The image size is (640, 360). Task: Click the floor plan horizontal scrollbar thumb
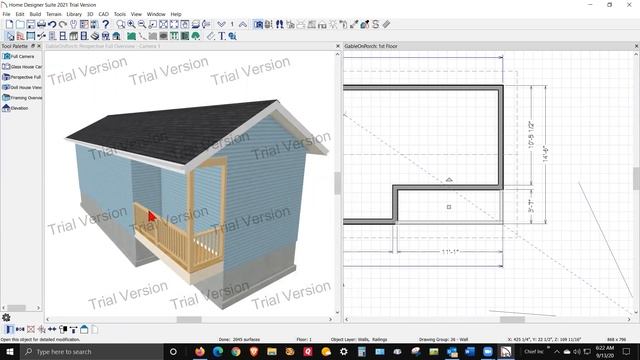(512, 320)
